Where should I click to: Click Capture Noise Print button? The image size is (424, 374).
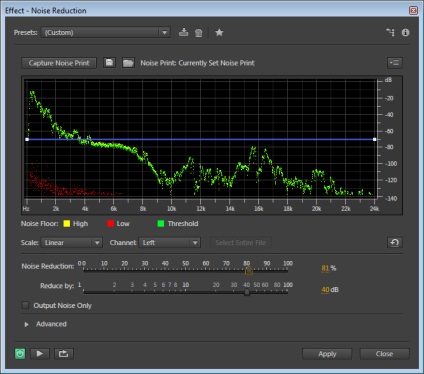coord(59,63)
